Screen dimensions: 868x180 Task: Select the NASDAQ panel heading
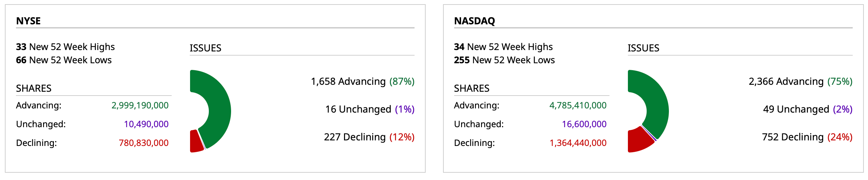pyautogui.click(x=474, y=21)
